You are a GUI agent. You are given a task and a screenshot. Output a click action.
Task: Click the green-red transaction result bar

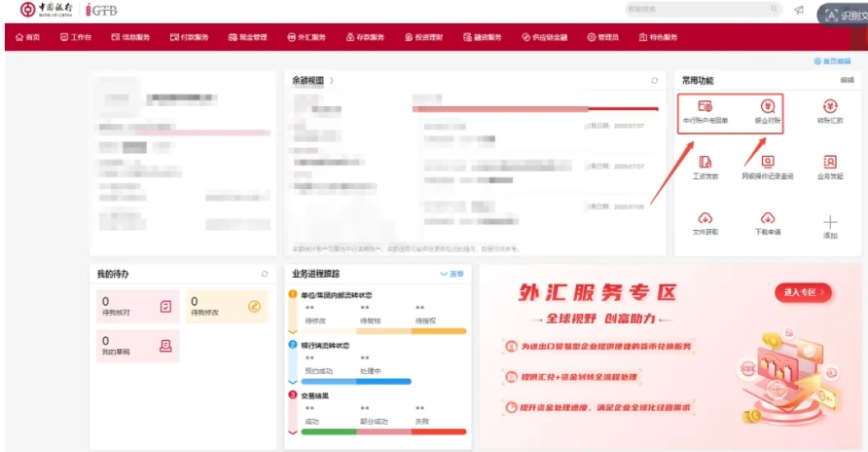[383, 433]
